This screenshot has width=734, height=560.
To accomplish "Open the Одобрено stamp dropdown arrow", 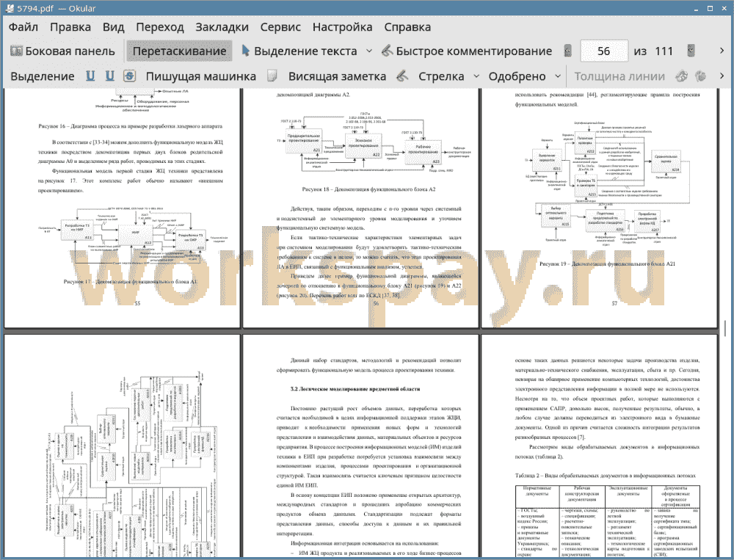I will pyautogui.click(x=558, y=76).
